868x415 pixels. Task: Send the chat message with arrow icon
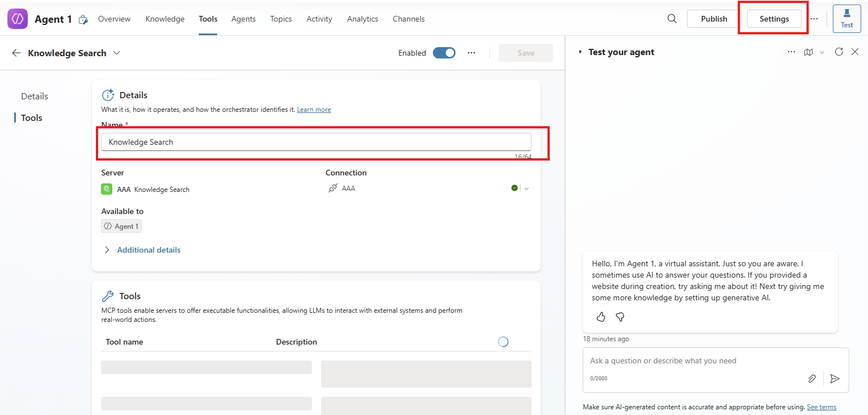(835, 379)
